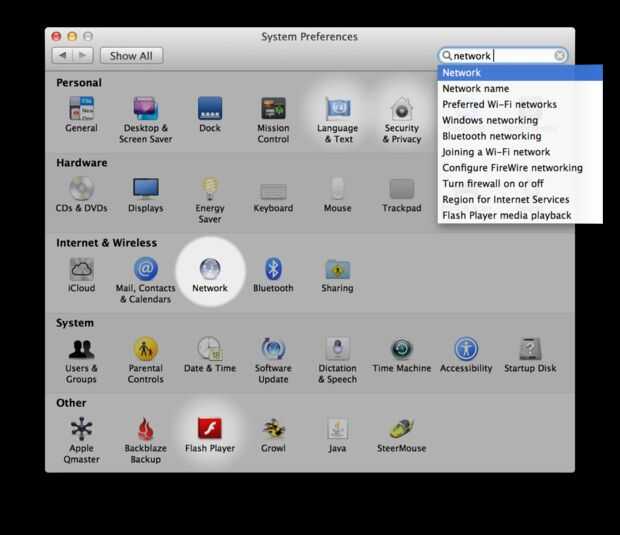Select 'Configure FireWire networking' suggestion

coord(520,168)
